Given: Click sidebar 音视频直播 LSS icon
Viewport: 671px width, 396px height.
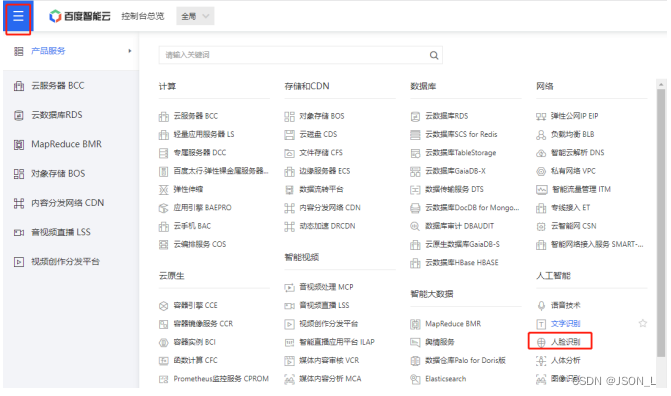Looking at the screenshot, I should click(19, 232).
